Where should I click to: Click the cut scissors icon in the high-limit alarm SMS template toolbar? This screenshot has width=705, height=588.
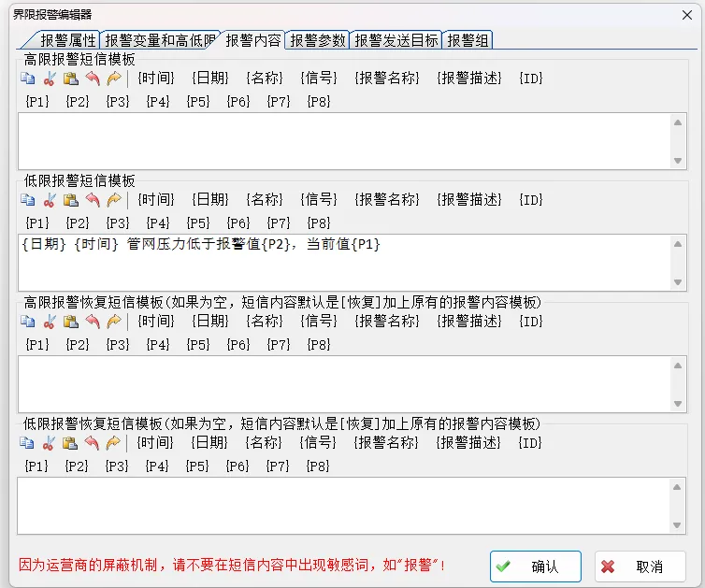coord(50,79)
